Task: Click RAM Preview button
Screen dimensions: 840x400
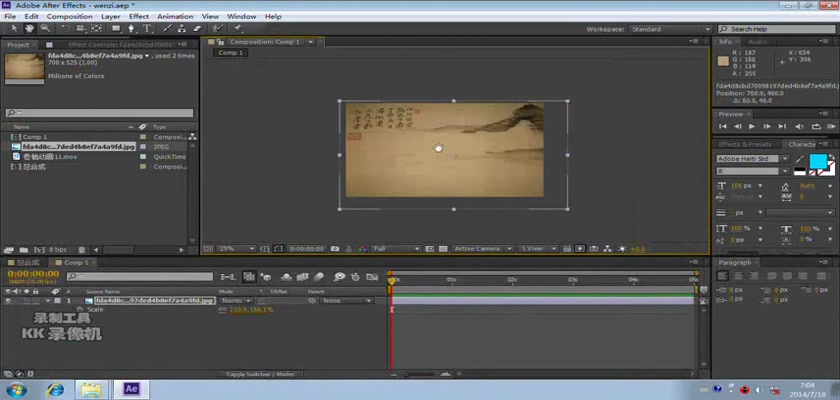Action: [831, 126]
